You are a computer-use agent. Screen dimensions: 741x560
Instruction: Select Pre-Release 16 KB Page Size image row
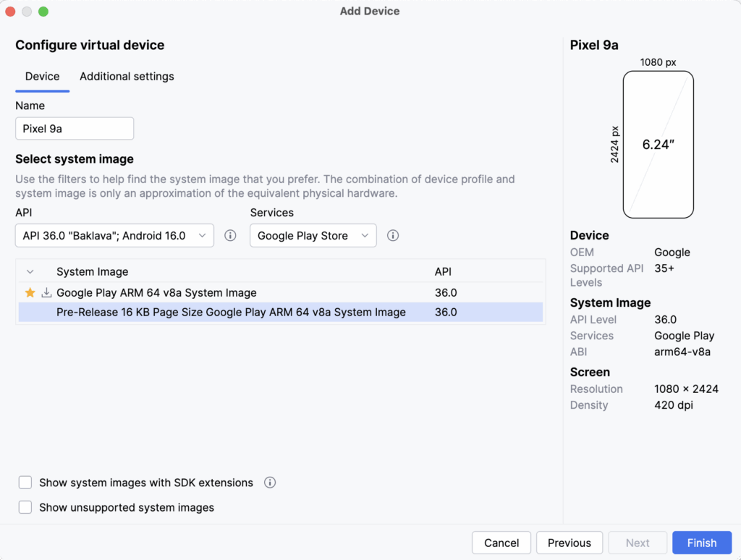point(281,313)
